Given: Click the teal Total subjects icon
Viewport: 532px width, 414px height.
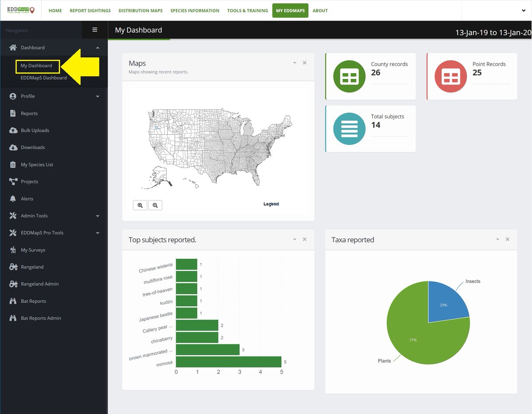Looking at the screenshot, I should click(349, 129).
